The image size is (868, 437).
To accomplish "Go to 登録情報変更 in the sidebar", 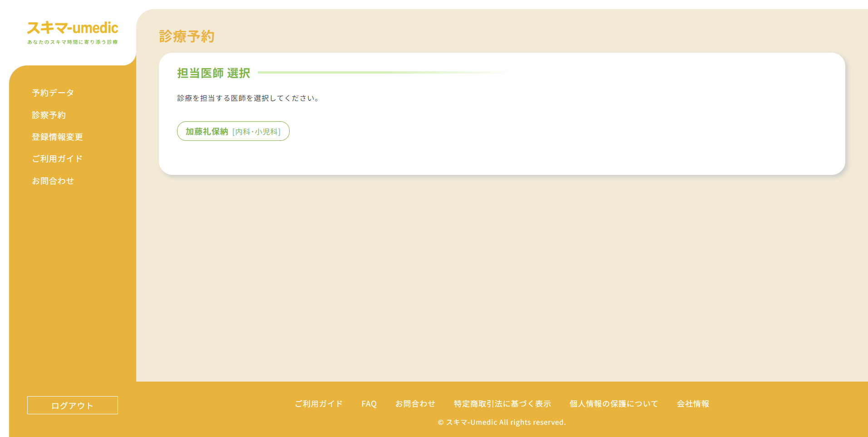I will point(57,137).
